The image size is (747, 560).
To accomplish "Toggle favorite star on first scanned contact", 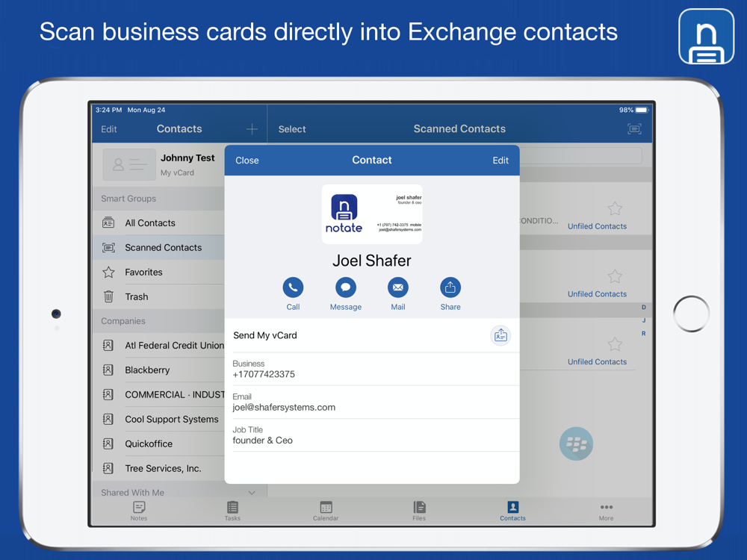I will coord(615,208).
